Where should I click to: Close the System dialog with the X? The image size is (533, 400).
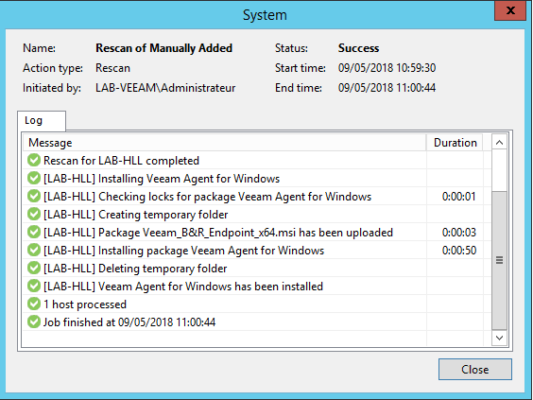[510, 11]
